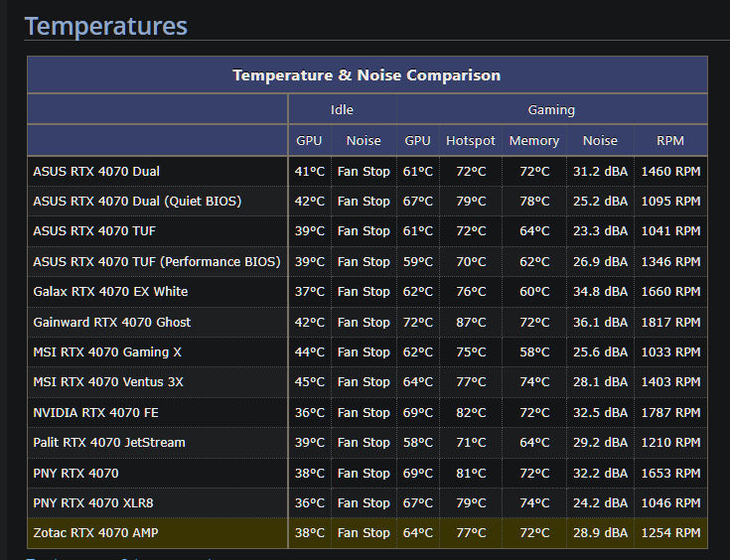Click the 1095 RPM fan speed value
Image resolution: width=730 pixels, height=560 pixels.
point(670,202)
